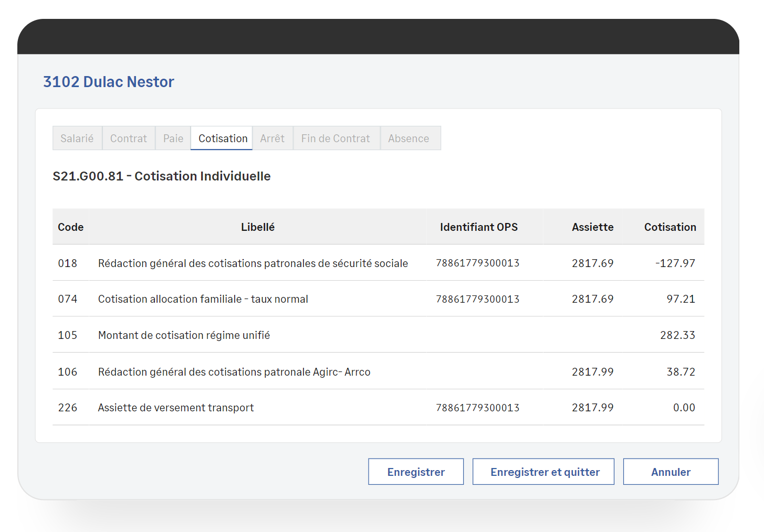Open the Arrêt tab

273,139
